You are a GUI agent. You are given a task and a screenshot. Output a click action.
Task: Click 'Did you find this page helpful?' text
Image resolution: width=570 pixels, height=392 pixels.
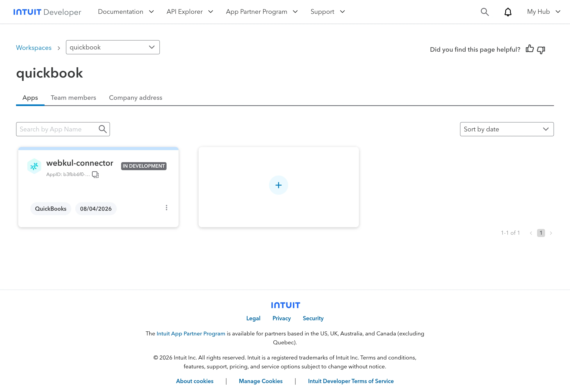pyautogui.click(x=475, y=49)
